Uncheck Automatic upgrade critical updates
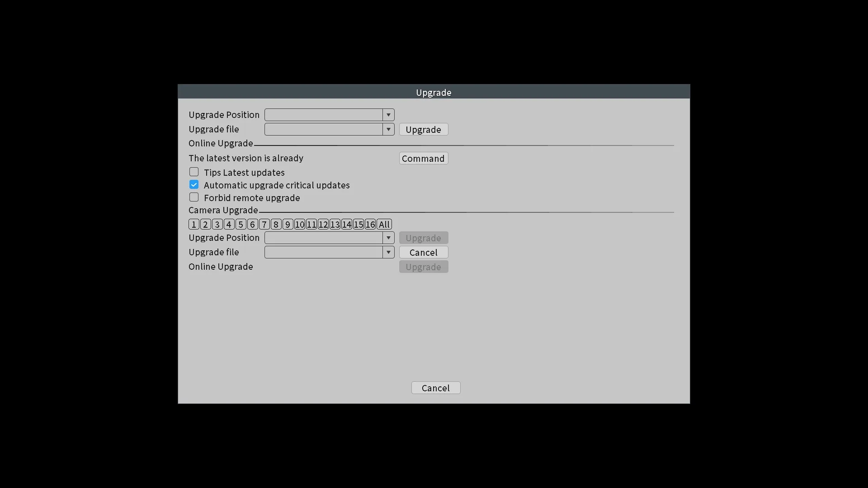868x488 pixels. [x=194, y=185]
